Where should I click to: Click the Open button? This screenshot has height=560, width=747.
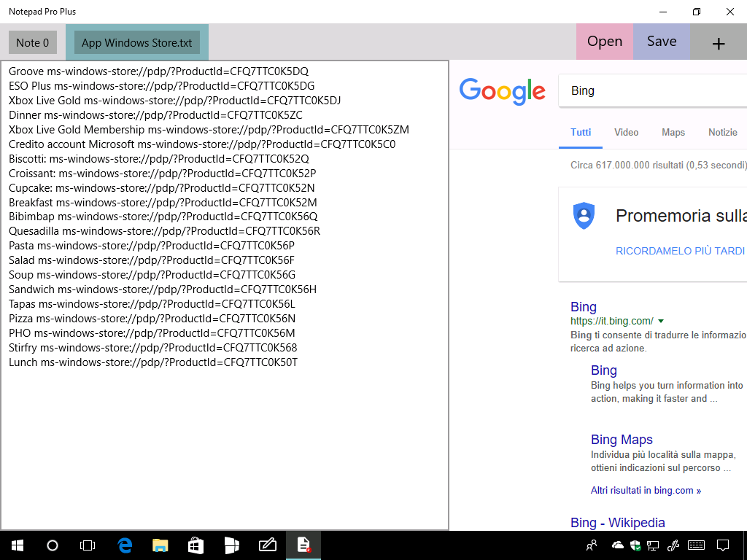(605, 42)
